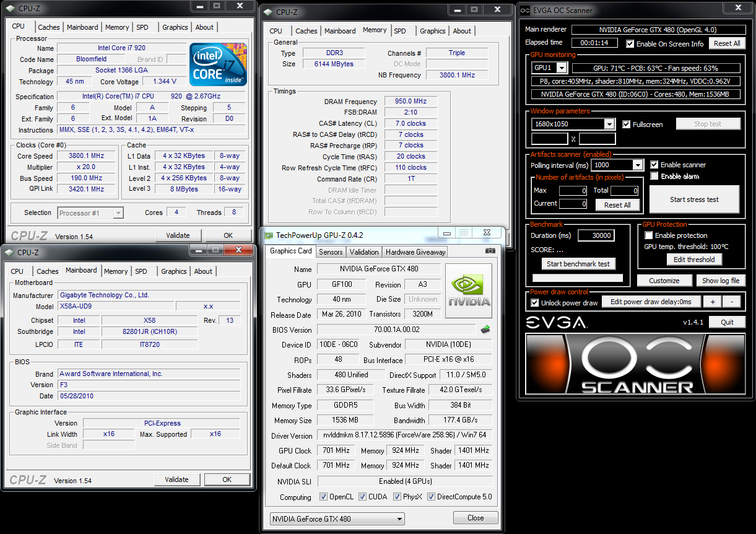Image resolution: width=756 pixels, height=534 pixels.
Task: Uncheck the Unlock power draw checkbox
Action: tap(536, 303)
